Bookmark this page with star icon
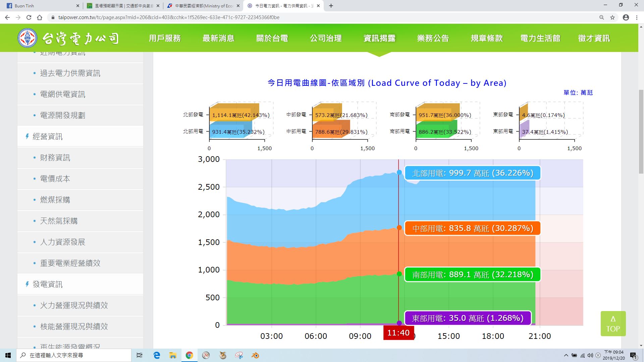Image resolution: width=644 pixels, height=362 pixels. 612,17
